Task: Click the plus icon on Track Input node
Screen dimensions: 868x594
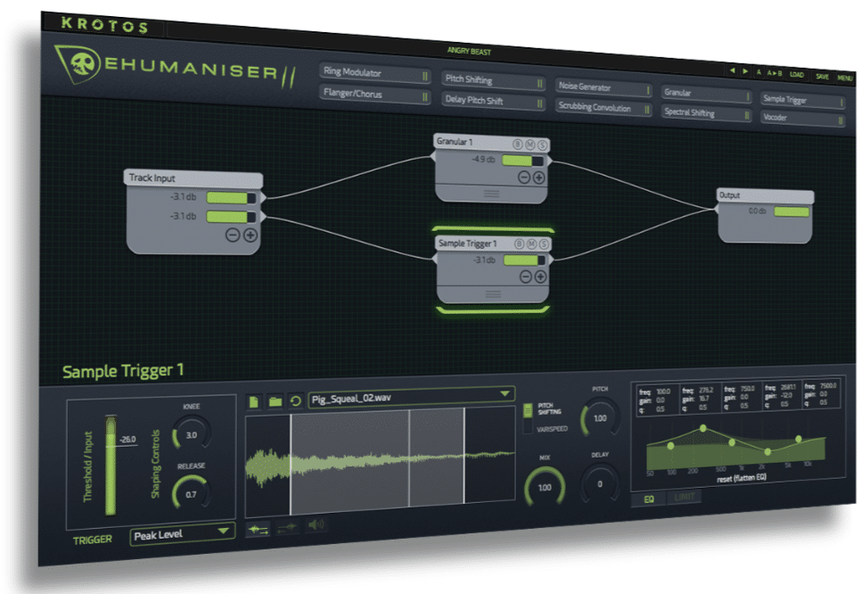Action: [250, 235]
